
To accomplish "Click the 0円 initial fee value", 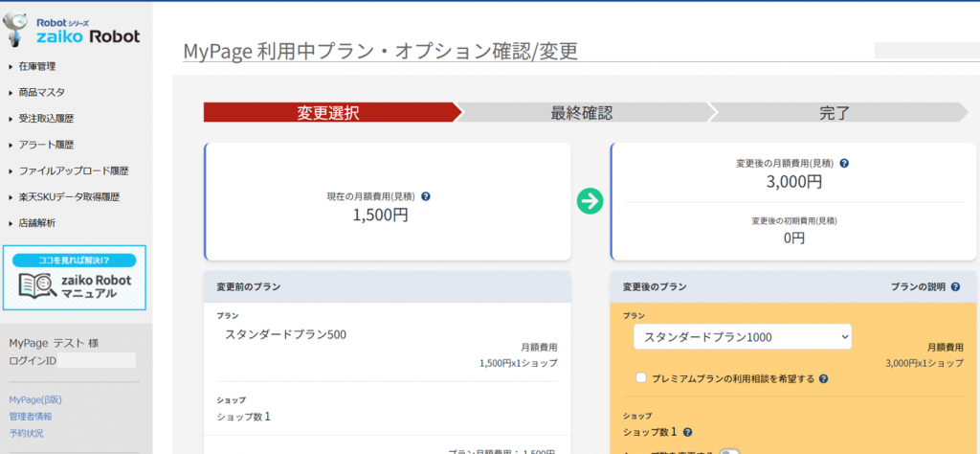I will click(794, 238).
